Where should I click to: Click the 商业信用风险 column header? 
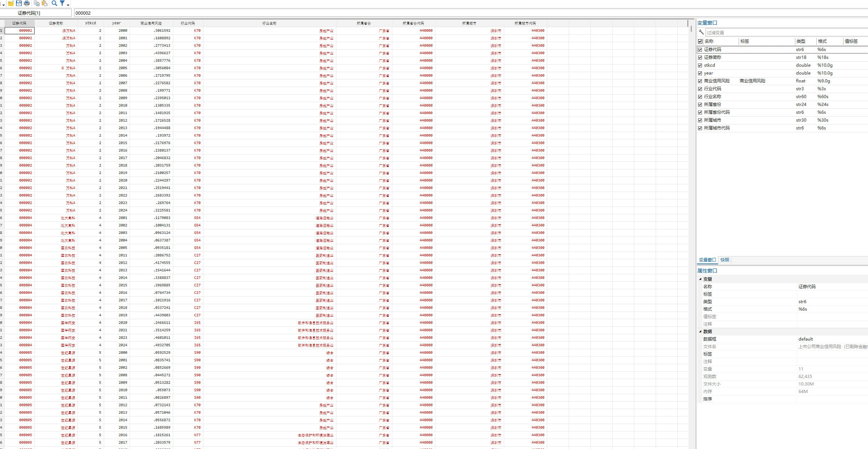(151, 23)
